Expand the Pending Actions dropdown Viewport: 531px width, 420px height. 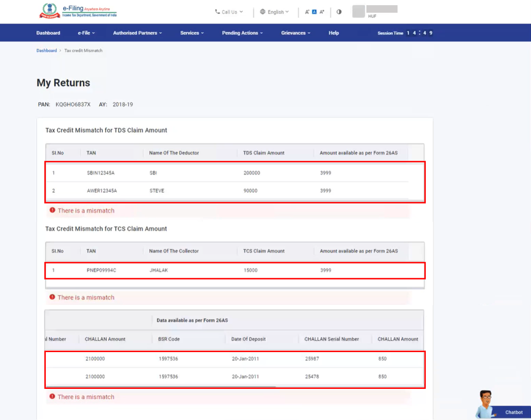242,33
